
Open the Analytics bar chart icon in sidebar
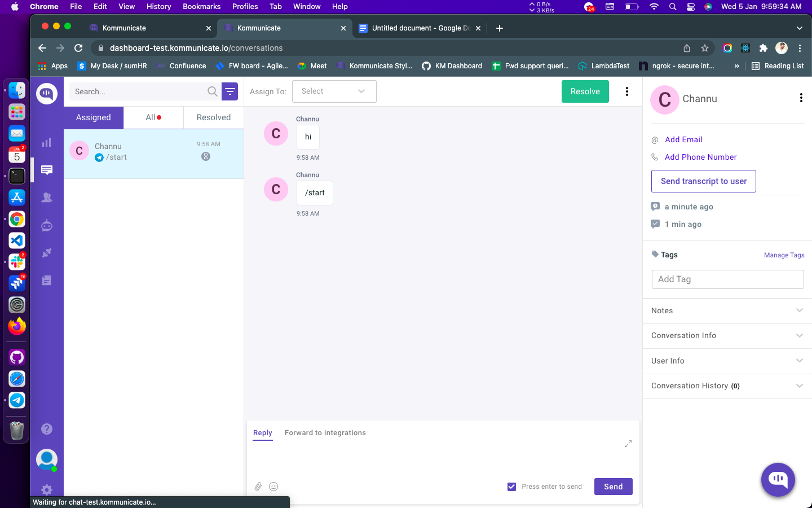pos(47,142)
